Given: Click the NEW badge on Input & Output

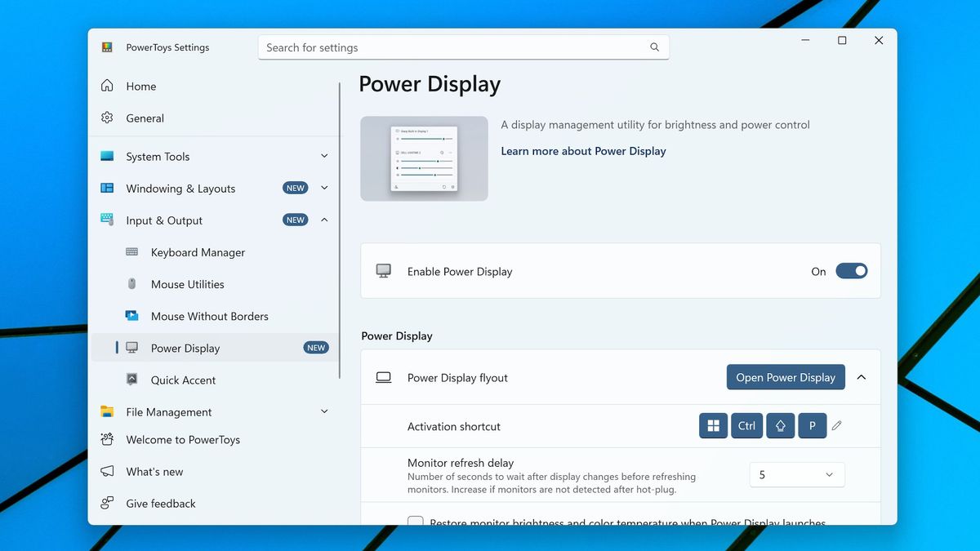Looking at the screenshot, I should coord(296,220).
